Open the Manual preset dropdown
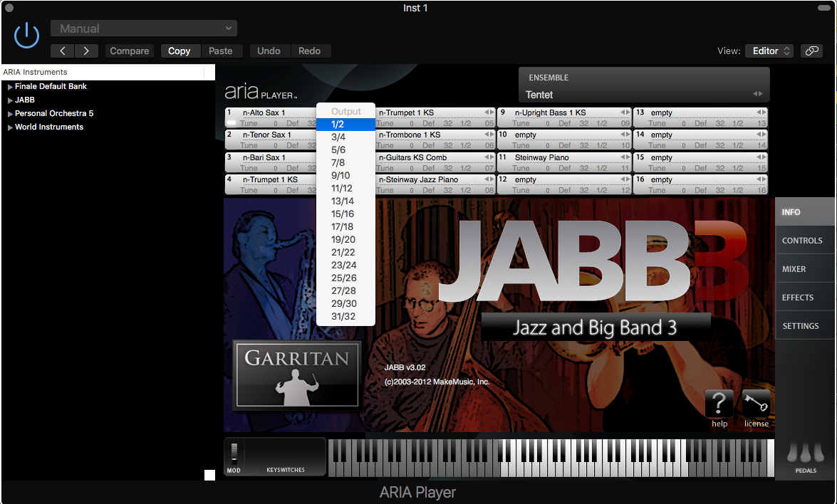Image resolution: width=837 pixels, height=504 pixels. (144, 28)
